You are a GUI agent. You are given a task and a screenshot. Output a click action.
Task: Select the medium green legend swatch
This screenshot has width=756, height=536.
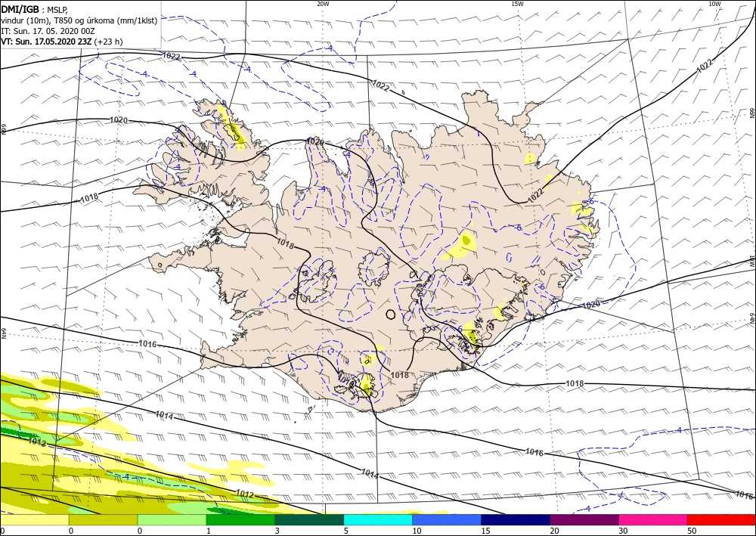[x=240, y=520]
